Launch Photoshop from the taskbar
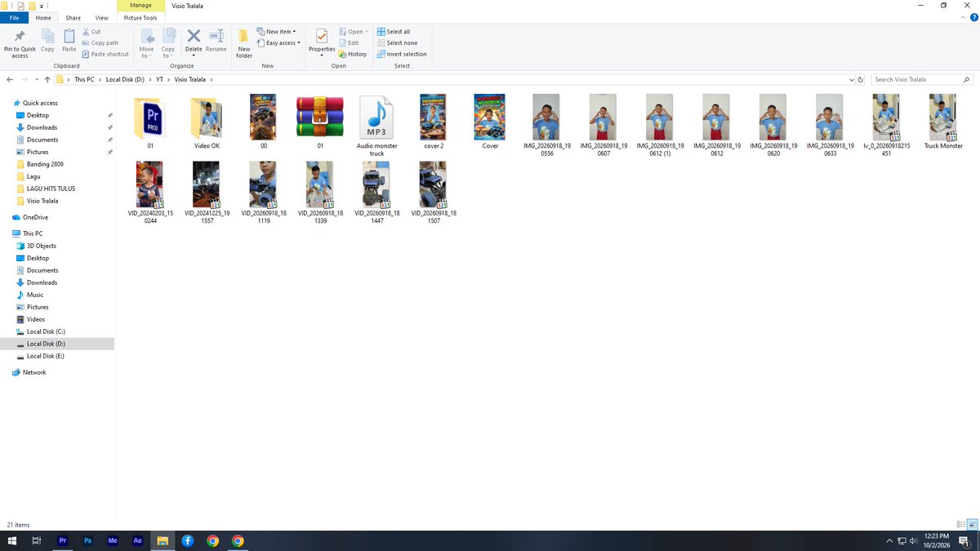 point(87,540)
